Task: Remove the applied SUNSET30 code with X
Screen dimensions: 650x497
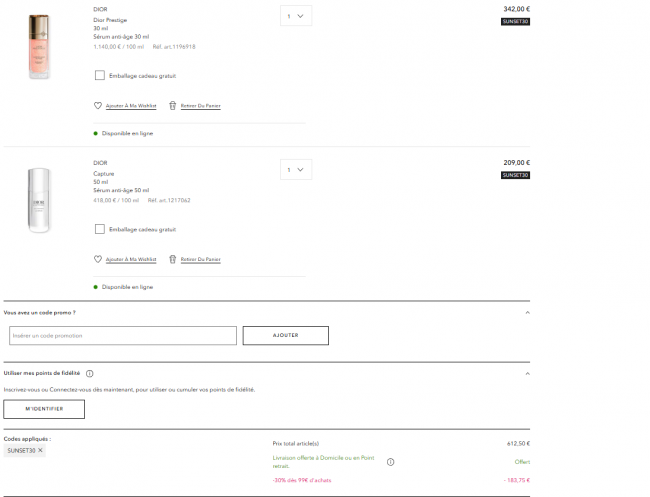Action: click(x=40, y=450)
